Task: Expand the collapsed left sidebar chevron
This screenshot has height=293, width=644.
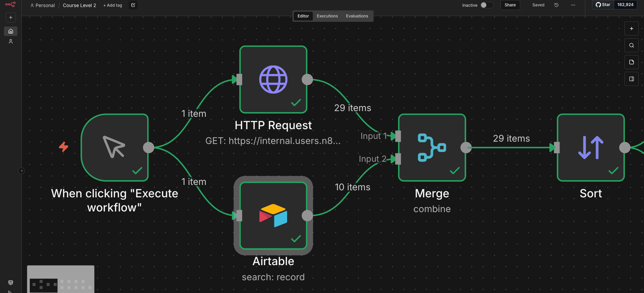Action: pos(21,171)
